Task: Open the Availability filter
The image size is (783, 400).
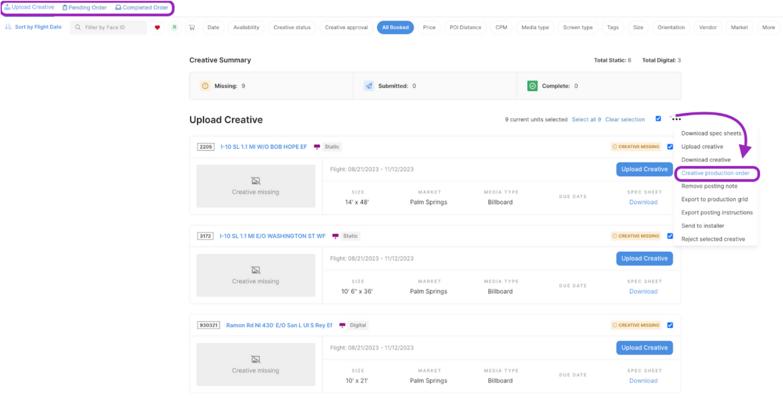Action: click(x=246, y=27)
